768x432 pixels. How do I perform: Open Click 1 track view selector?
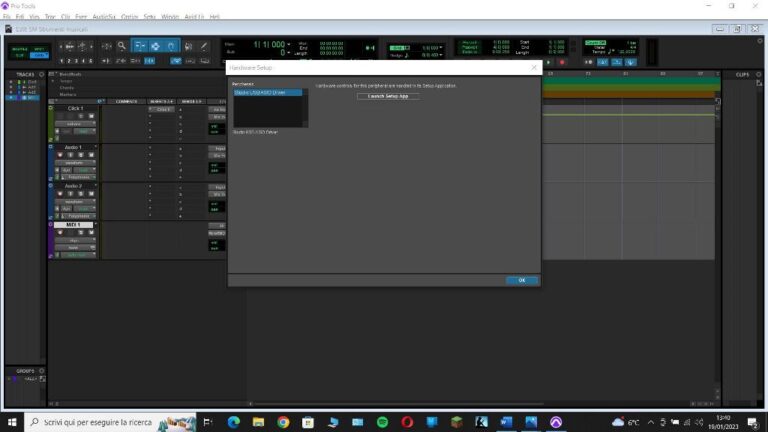75,124
